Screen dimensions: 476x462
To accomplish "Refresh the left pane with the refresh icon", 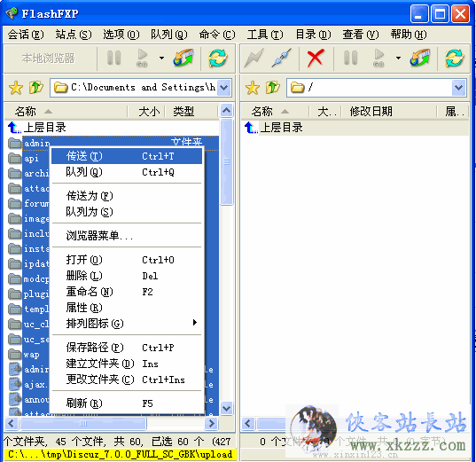I will pos(218,58).
